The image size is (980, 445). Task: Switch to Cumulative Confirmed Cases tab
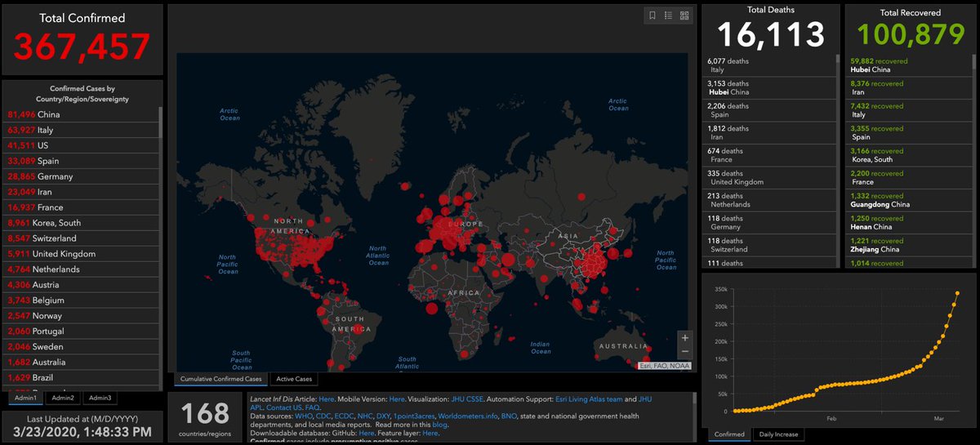click(220, 379)
